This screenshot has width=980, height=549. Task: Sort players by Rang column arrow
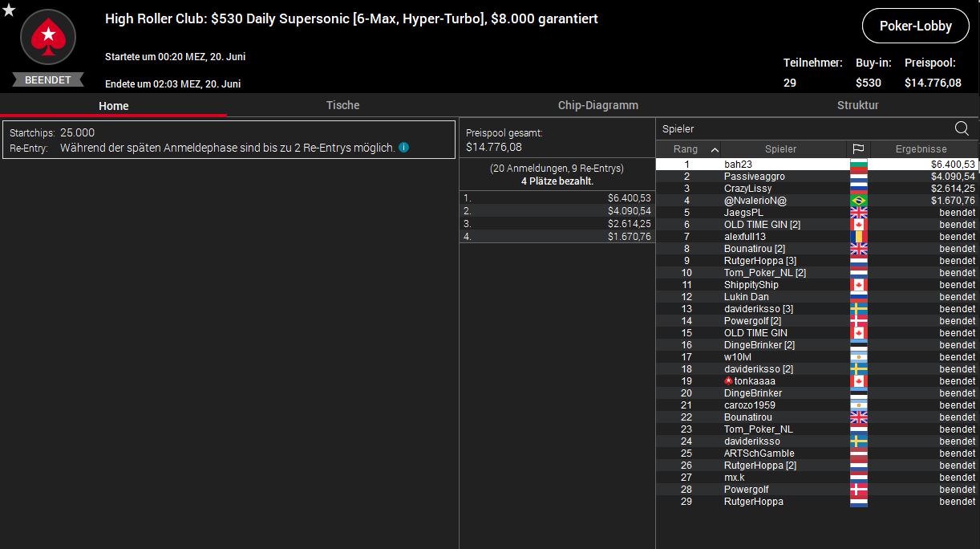(x=715, y=149)
